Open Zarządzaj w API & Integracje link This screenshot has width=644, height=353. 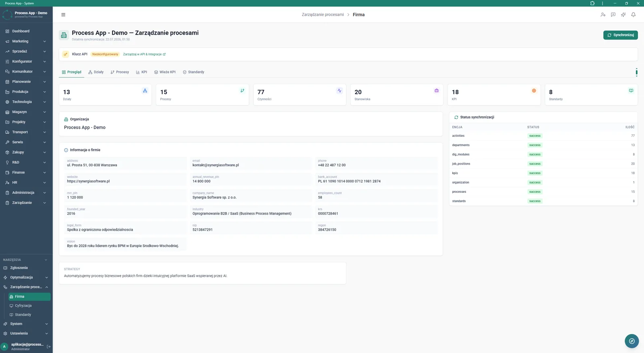pyautogui.click(x=144, y=54)
